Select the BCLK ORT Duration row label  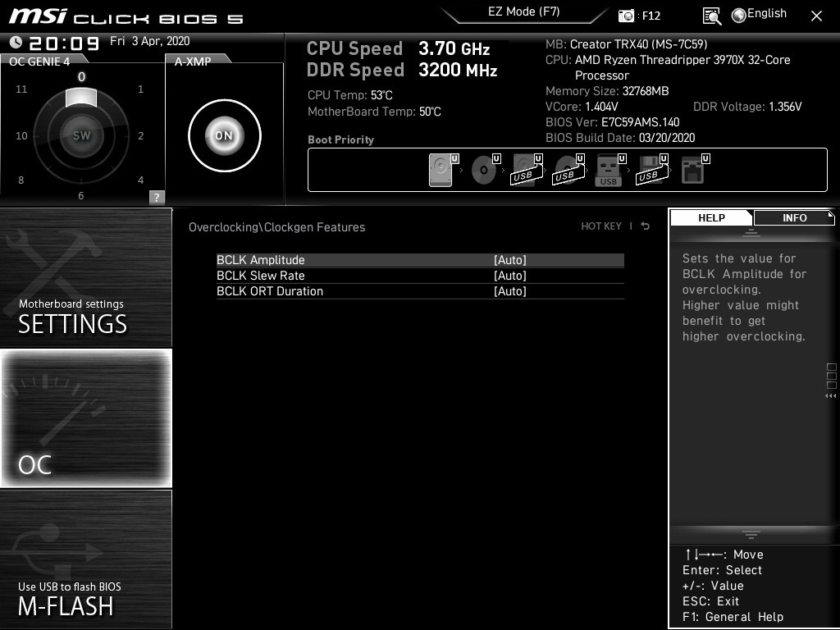click(x=270, y=291)
